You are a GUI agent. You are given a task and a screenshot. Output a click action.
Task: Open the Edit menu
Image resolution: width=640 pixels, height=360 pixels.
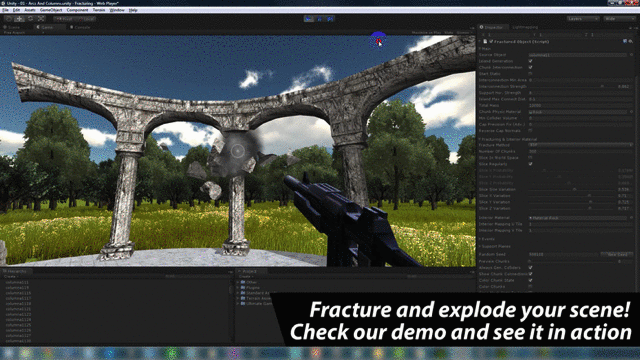click(x=16, y=10)
